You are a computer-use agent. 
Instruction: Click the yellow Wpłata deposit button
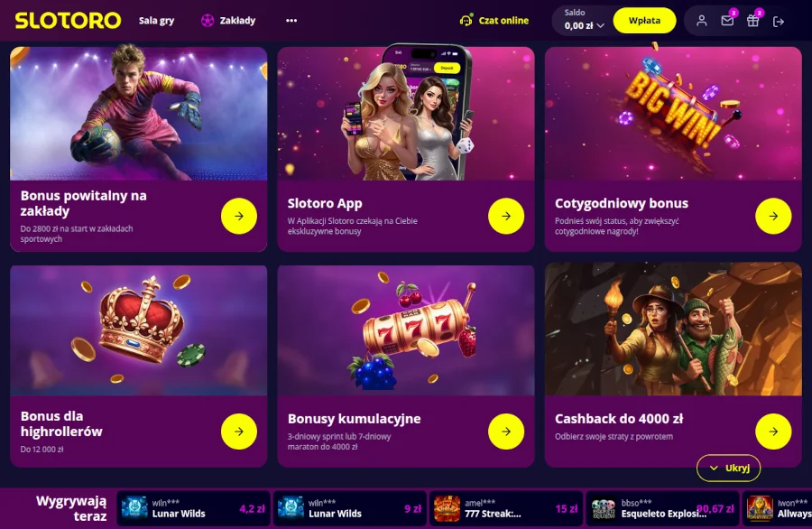644,21
